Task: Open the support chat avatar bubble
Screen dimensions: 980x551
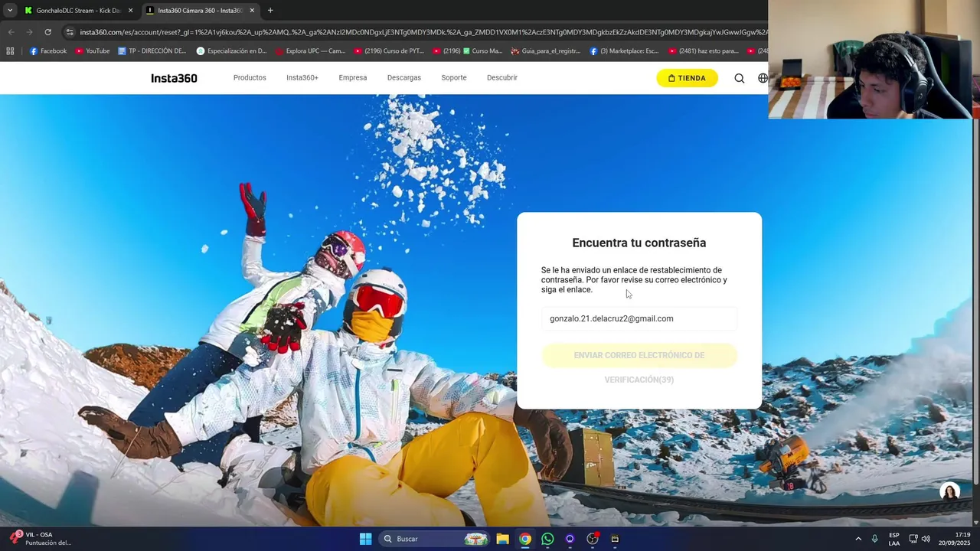Action: point(950,492)
